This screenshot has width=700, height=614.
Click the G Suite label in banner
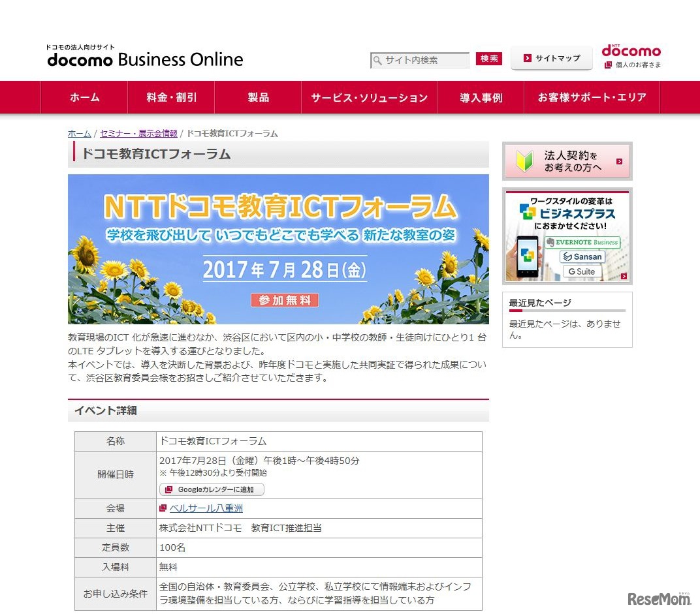coord(582,271)
